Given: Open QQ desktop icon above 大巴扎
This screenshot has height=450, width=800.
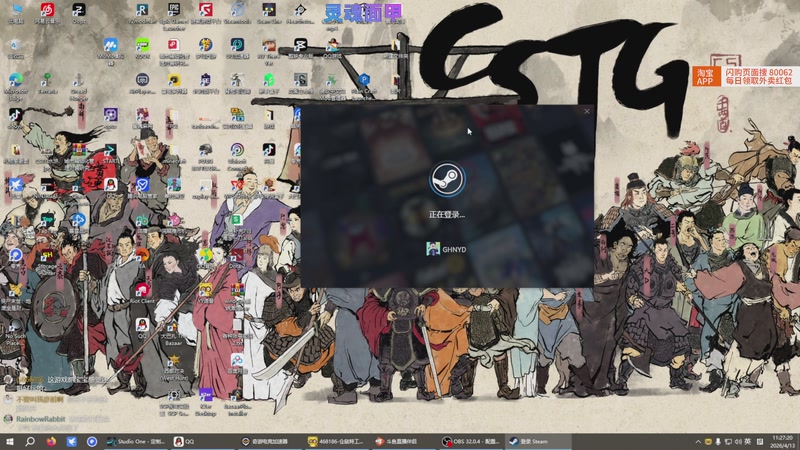Looking at the screenshot, I should coord(142,328).
